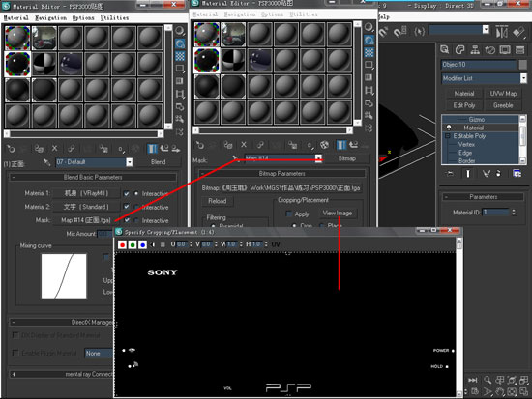
Task: Pick material with eyedropper beside 07 - Default
Action: click(x=46, y=162)
